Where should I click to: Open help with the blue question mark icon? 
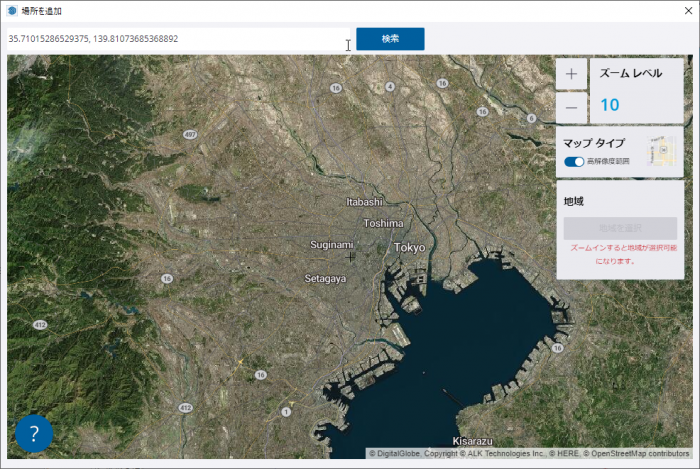(x=34, y=434)
